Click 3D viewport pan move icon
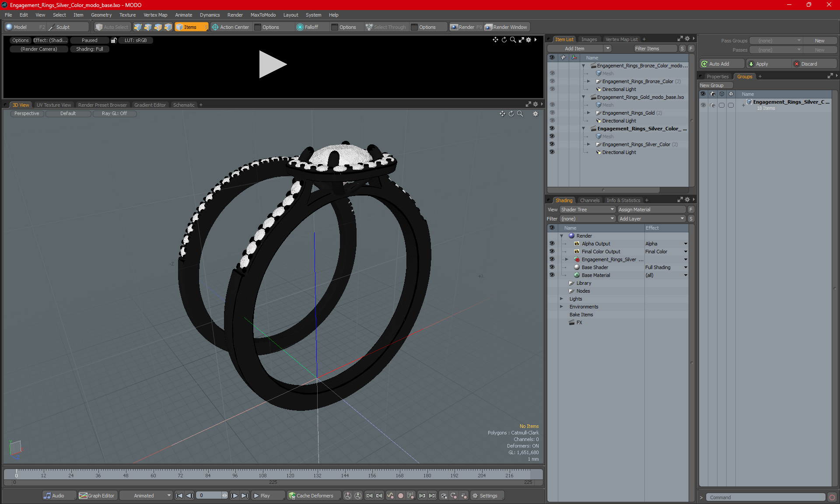Image resolution: width=840 pixels, height=504 pixels. pyautogui.click(x=502, y=114)
